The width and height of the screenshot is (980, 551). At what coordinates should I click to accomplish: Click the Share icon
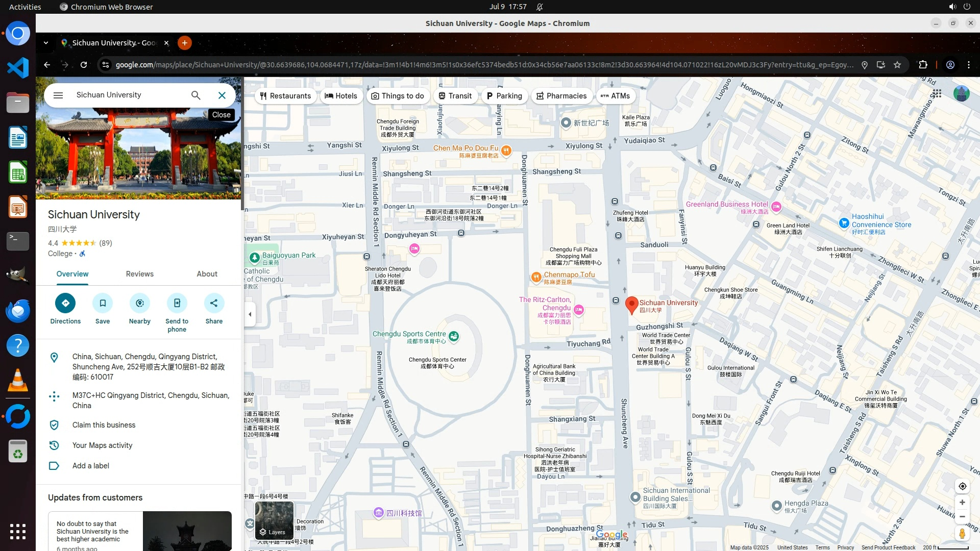pos(214,303)
